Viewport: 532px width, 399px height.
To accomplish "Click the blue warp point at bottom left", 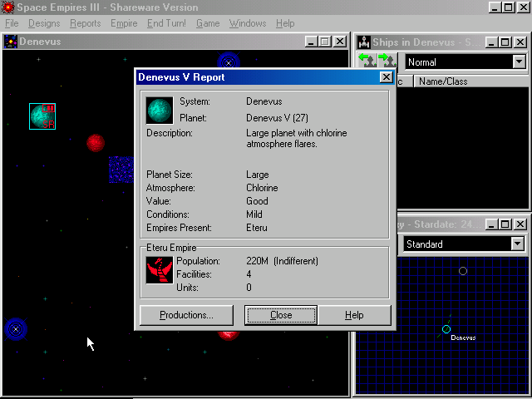I will click(x=16, y=329).
